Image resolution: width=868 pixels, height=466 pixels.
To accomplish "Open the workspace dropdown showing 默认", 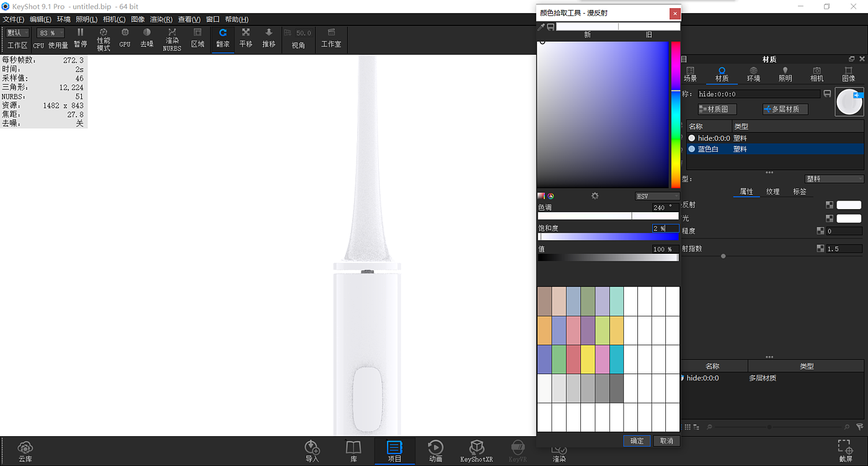I will tap(18, 33).
